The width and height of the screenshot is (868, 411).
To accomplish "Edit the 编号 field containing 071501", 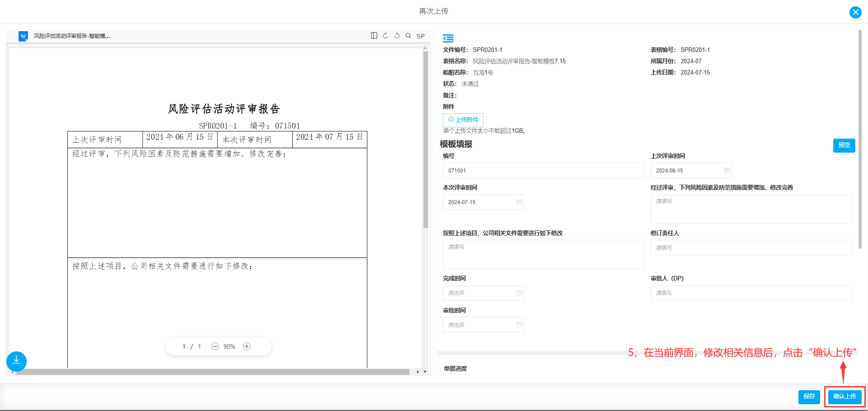I will point(544,171).
